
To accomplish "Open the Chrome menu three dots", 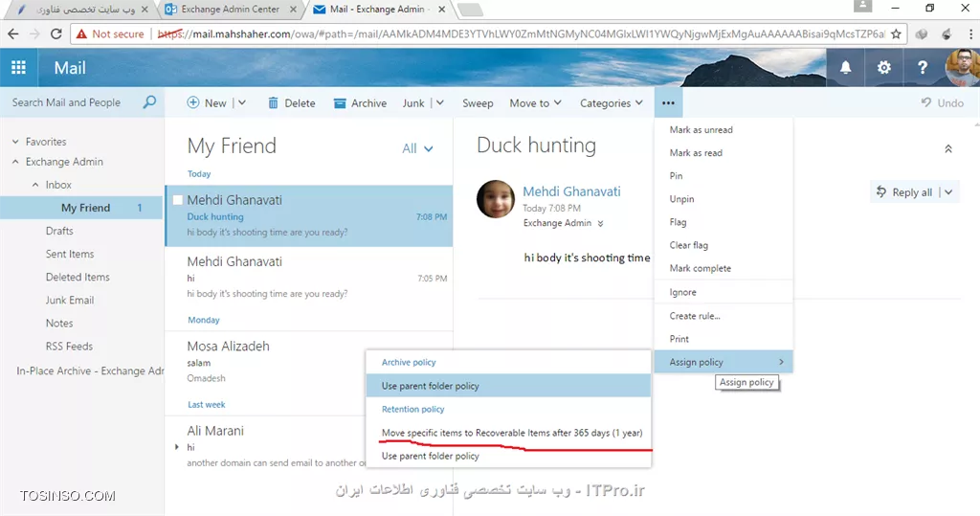I will [x=970, y=34].
